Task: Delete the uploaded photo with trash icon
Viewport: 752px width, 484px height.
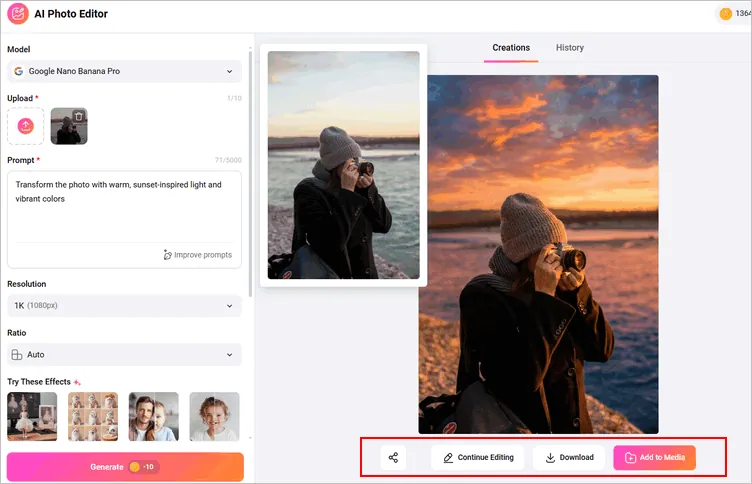Action: tap(79, 116)
